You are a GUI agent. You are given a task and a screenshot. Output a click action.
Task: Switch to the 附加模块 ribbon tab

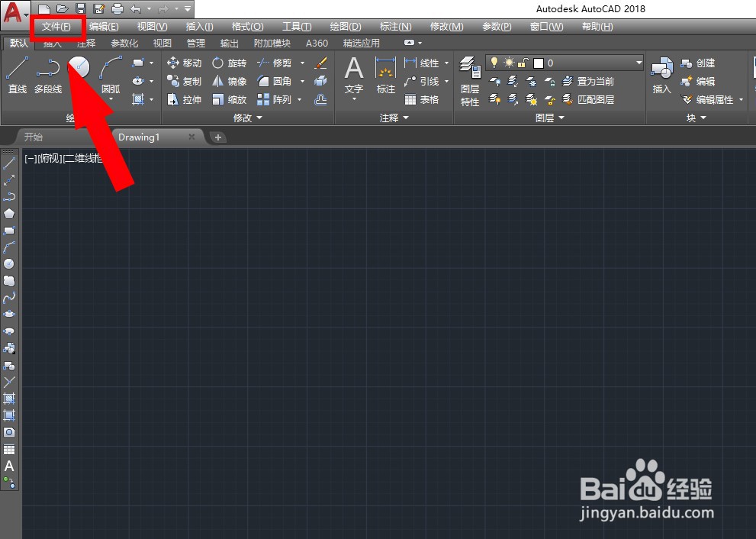pos(272,44)
